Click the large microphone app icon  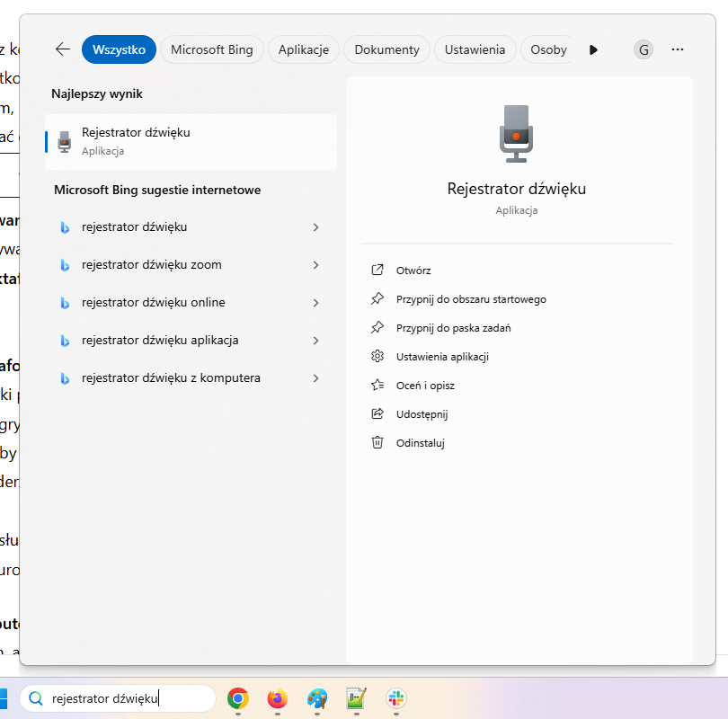tap(516, 133)
